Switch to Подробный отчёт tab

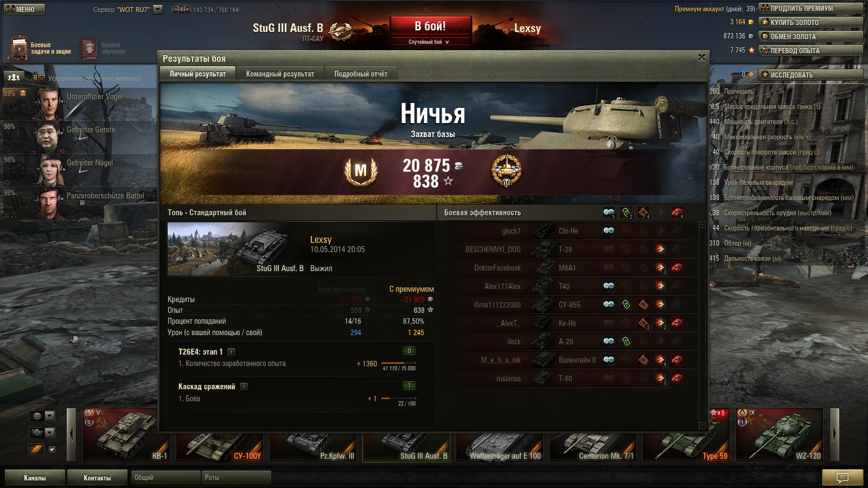click(x=361, y=74)
